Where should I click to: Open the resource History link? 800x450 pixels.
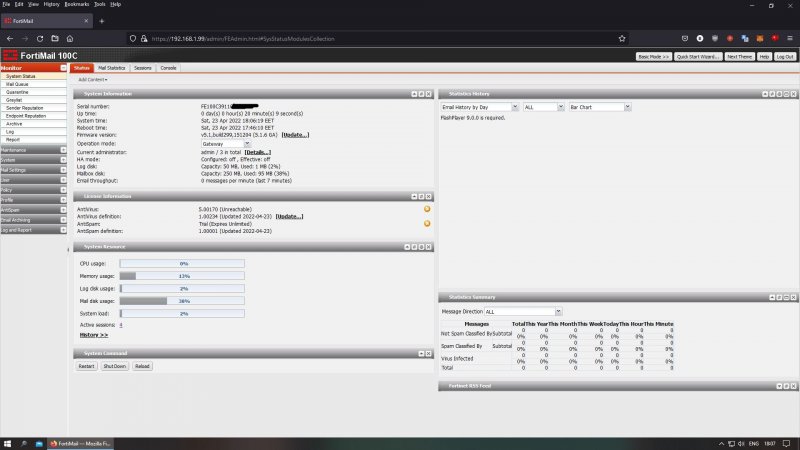[x=94, y=335]
